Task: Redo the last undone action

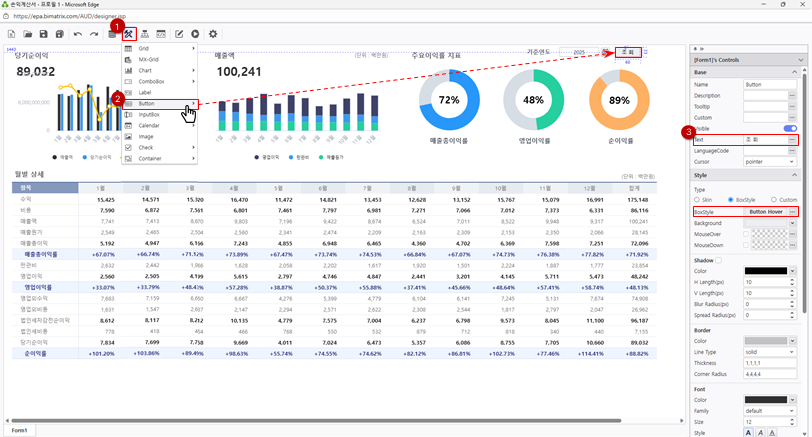Action: click(x=94, y=34)
